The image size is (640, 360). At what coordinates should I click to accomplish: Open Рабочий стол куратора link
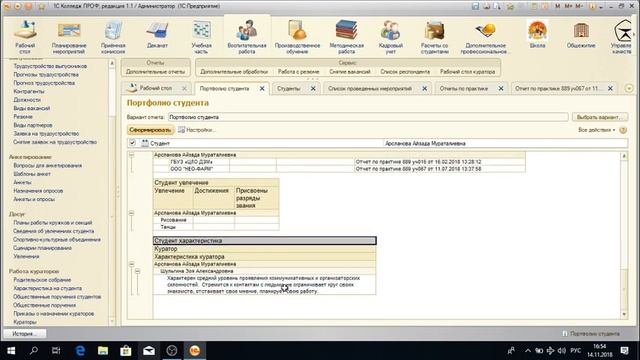(x=467, y=71)
